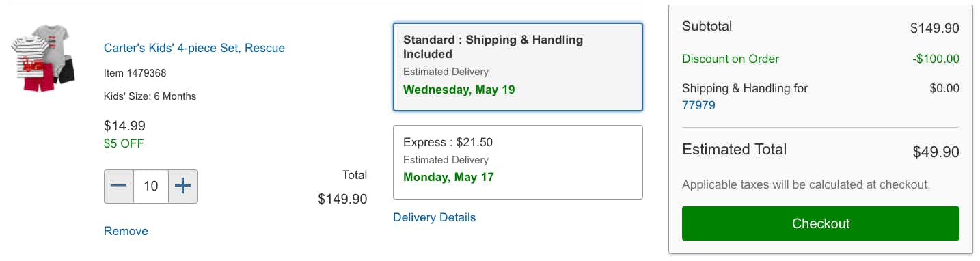The image size is (980, 261).
Task: Click the Item 1479368 number text
Action: pyautogui.click(x=135, y=72)
